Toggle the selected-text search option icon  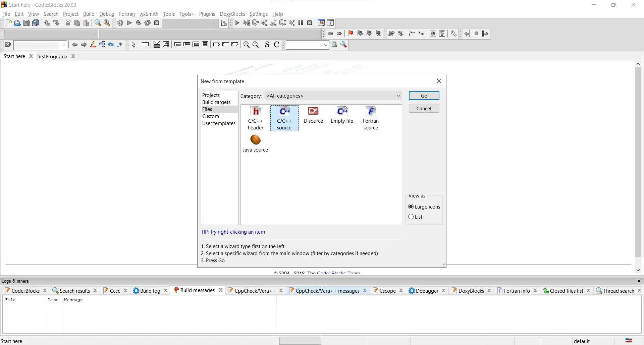click(102, 45)
